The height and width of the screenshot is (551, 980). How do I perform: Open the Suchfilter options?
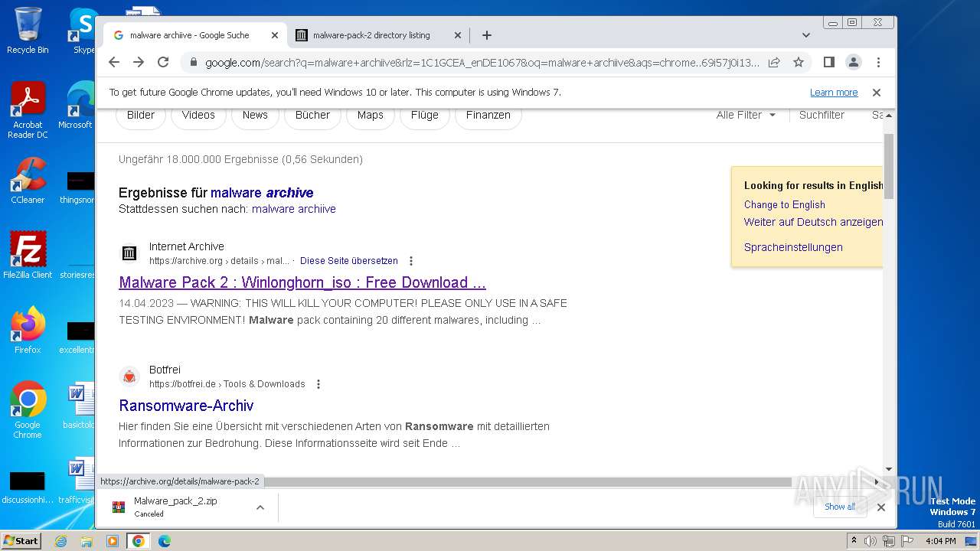coord(822,116)
